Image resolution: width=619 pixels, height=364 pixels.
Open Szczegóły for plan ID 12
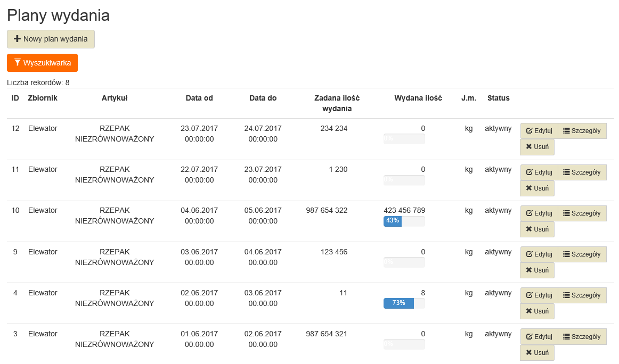tap(582, 131)
